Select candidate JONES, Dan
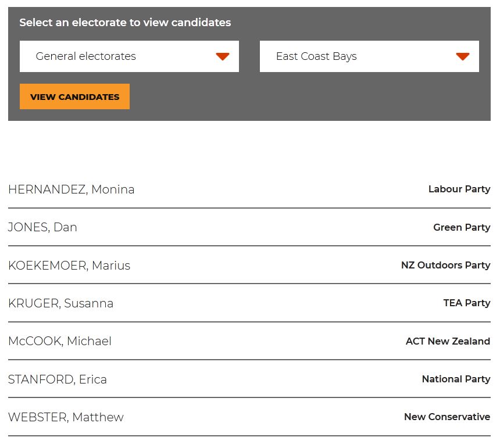The image size is (500, 448). coord(42,227)
